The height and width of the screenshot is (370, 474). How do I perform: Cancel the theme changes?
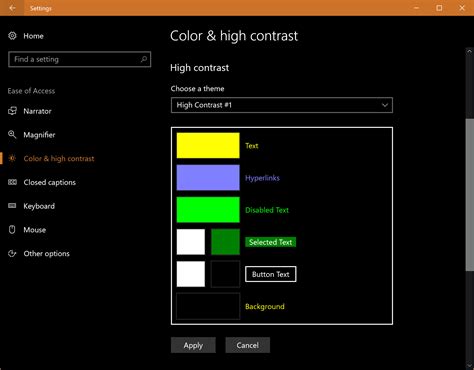point(248,345)
